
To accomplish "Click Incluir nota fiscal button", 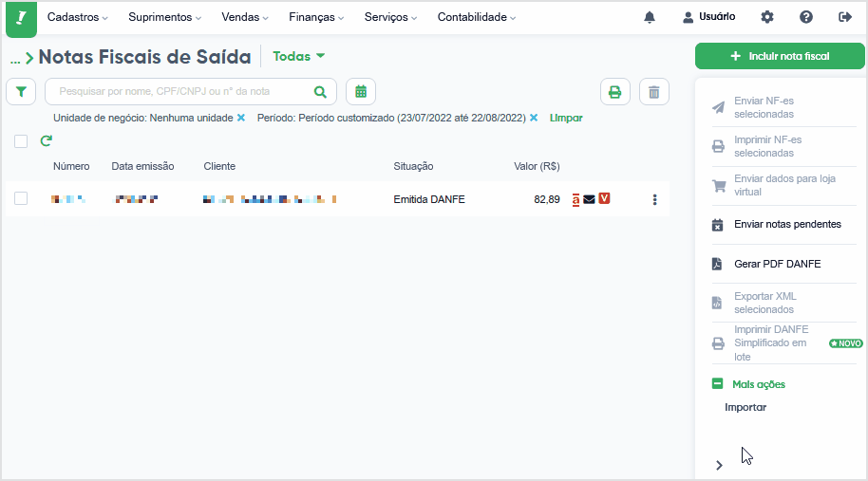I will [x=780, y=56].
